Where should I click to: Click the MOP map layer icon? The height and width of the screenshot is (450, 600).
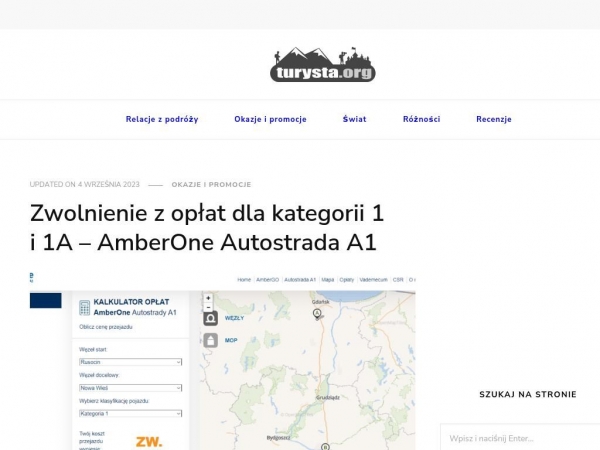coord(210,340)
